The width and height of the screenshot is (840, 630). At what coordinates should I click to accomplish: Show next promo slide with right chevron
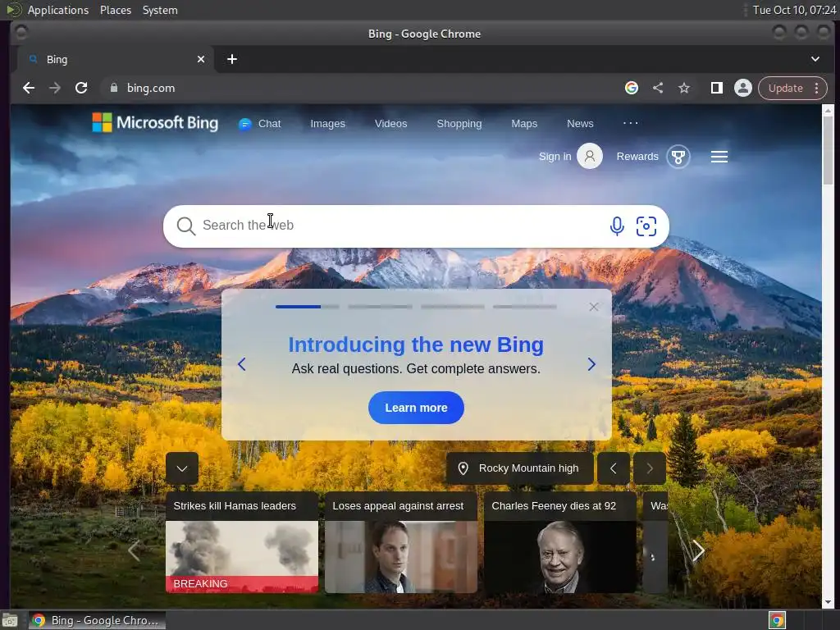pos(591,364)
